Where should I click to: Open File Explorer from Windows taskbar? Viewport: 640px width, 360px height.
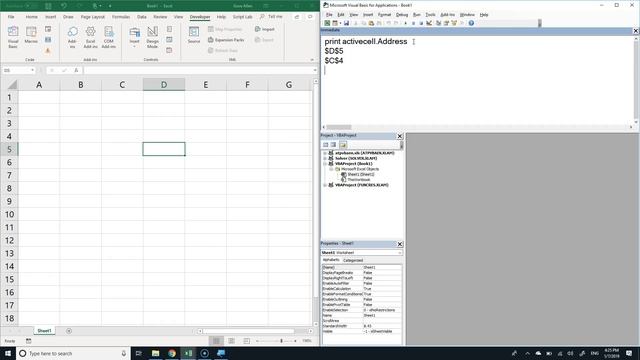(x=156, y=353)
